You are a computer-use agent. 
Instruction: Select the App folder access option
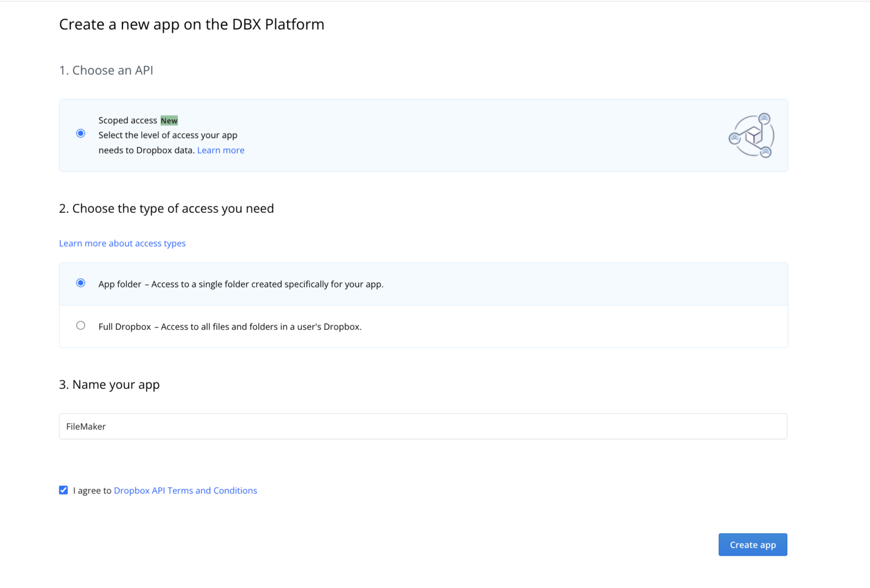[x=80, y=283]
